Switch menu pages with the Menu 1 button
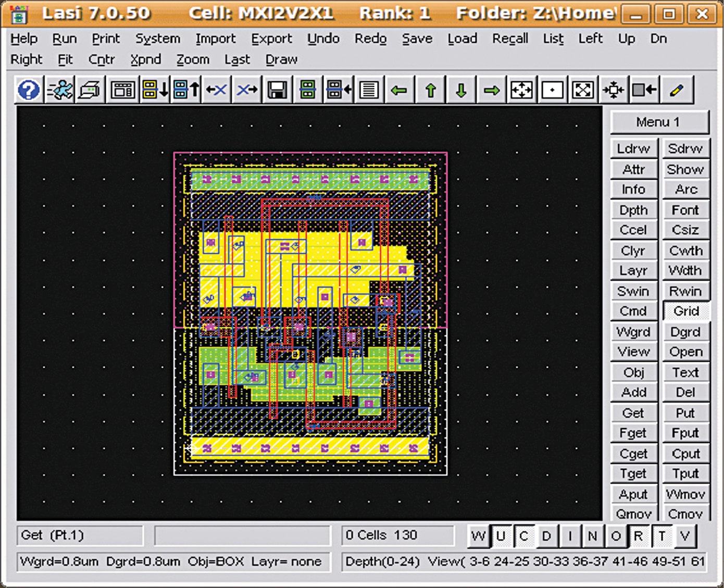Image resolution: width=724 pixels, height=588 pixels. tap(659, 122)
